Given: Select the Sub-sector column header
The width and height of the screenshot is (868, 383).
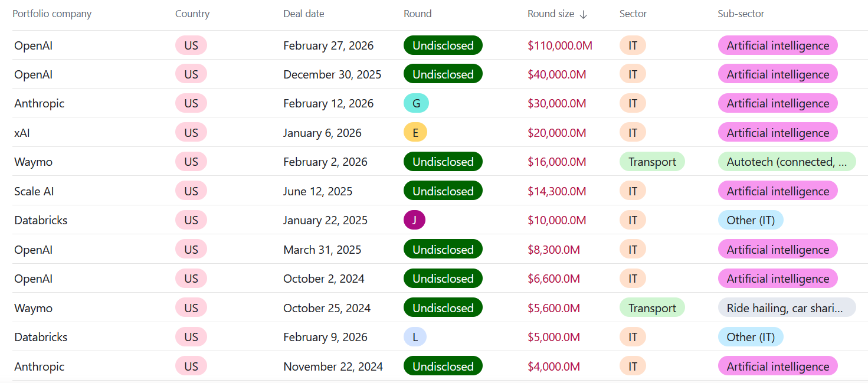Looking at the screenshot, I should point(741,14).
